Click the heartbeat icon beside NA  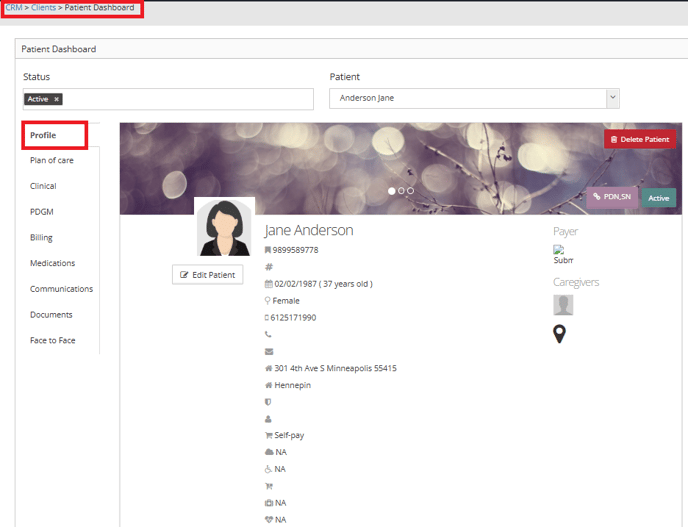coord(269,520)
